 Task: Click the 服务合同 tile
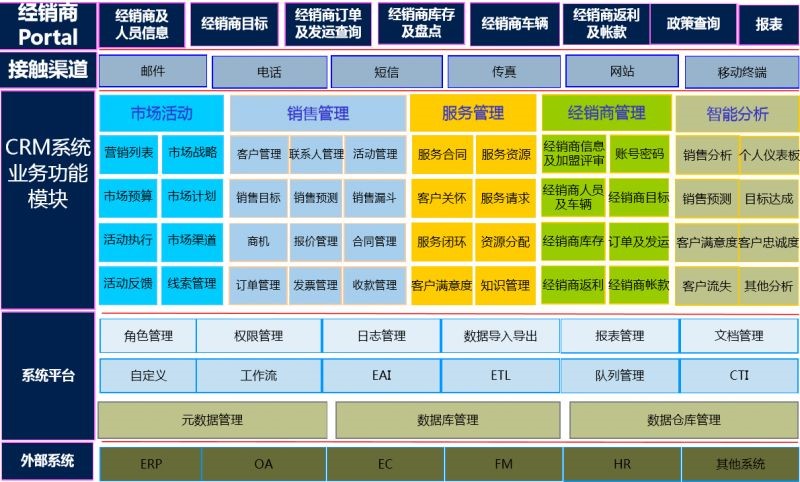[441, 155]
